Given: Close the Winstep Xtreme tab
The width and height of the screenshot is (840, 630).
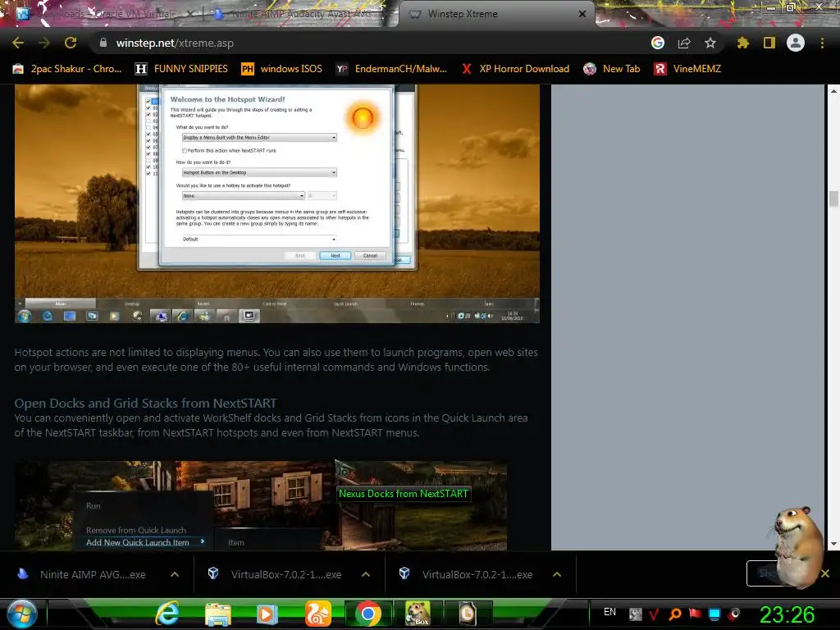Looking at the screenshot, I should click(582, 14).
